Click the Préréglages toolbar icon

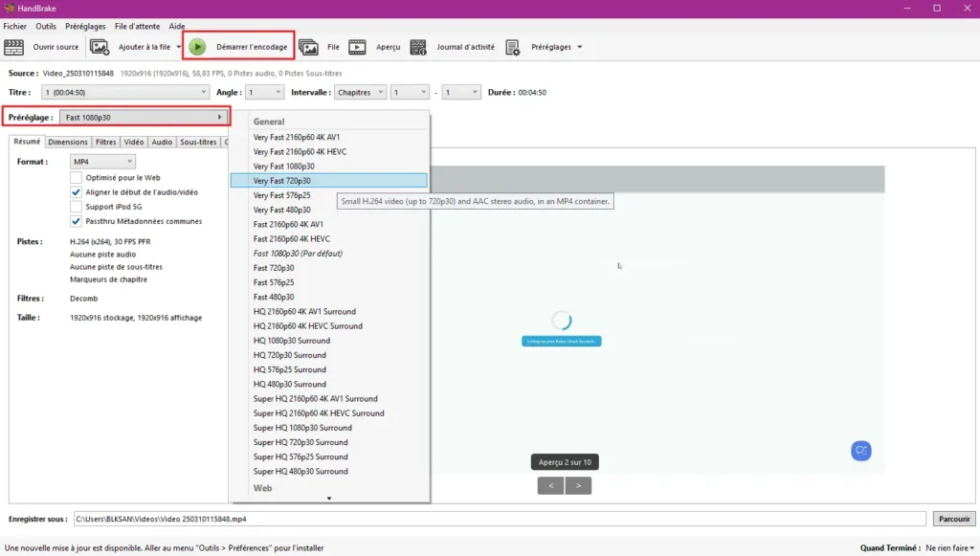pos(513,47)
